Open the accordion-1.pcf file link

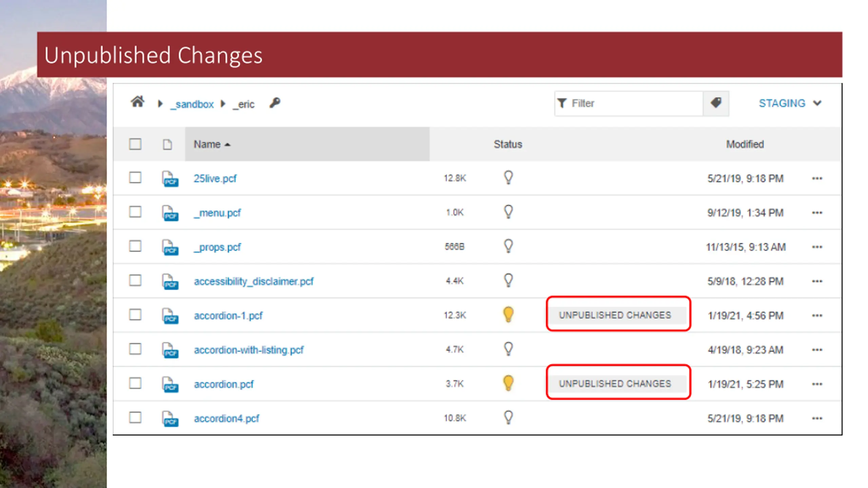[228, 316]
